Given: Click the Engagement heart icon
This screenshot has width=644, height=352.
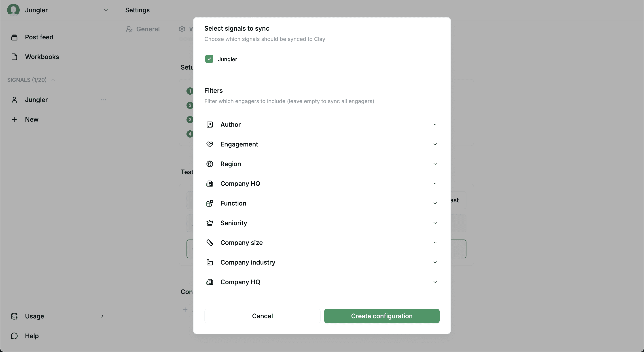Looking at the screenshot, I should 210,144.
